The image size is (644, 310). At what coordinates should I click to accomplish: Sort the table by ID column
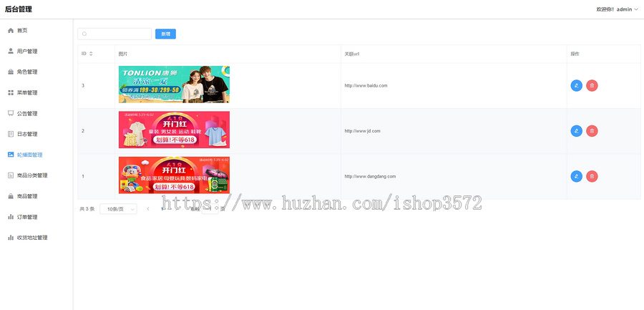91,54
